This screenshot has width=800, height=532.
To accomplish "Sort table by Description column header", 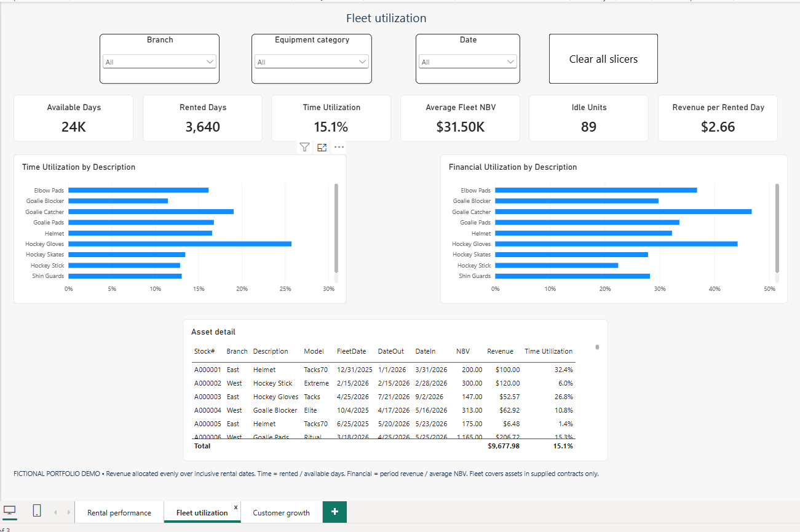I will pos(271,351).
